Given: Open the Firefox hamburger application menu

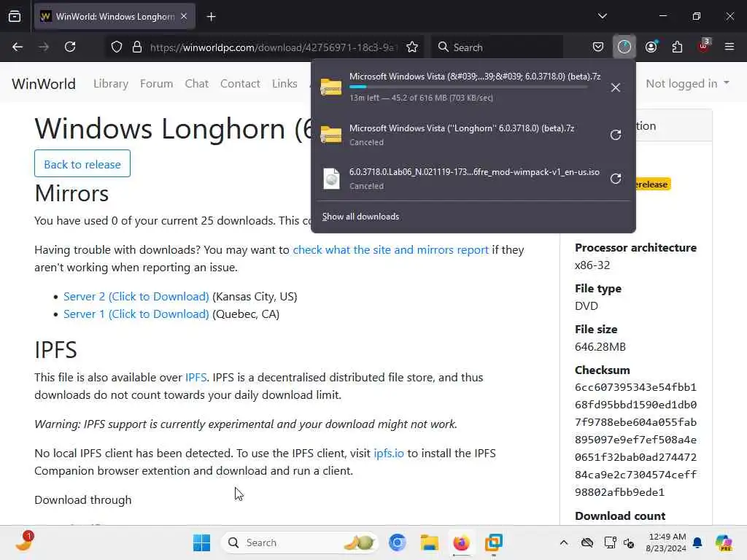Looking at the screenshot, I should [729, 47].
